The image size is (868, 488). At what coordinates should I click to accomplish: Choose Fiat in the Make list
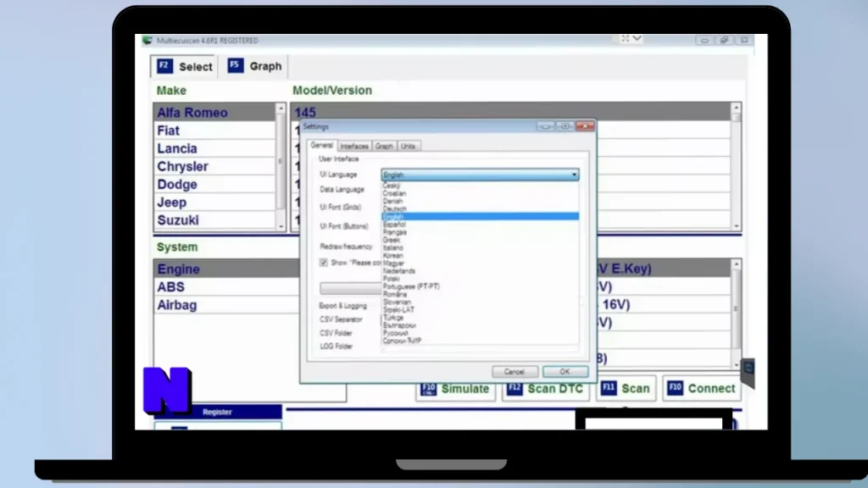click(214, 130)
